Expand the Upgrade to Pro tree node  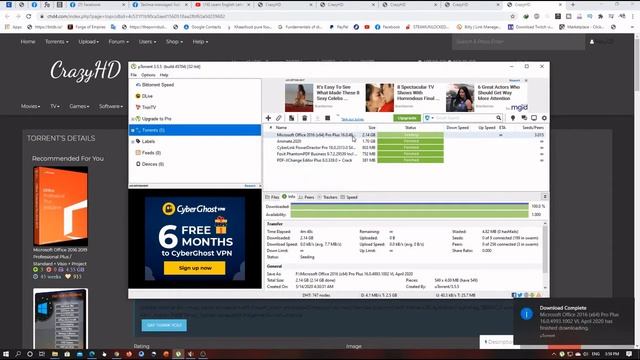(x=132, y=119)
